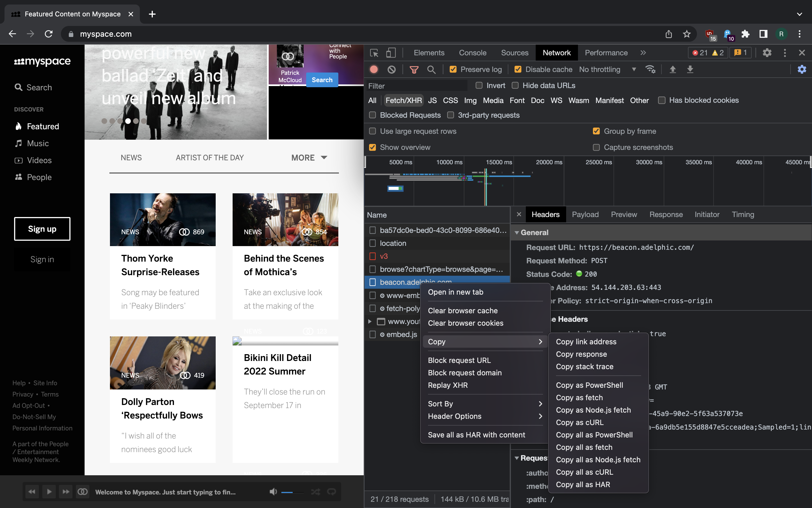Choose Copy as cURL
Image resolution: width=812 pixels, height=508 pixels.
coord(579,422)
